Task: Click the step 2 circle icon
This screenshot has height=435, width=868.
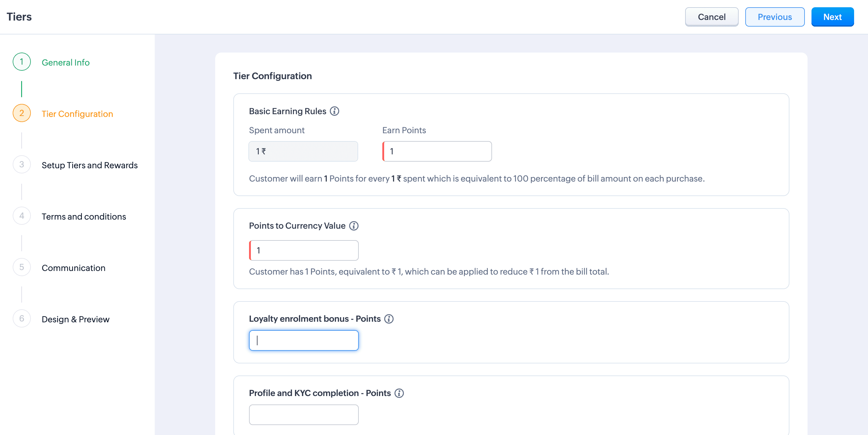Action: click(21, 114)
